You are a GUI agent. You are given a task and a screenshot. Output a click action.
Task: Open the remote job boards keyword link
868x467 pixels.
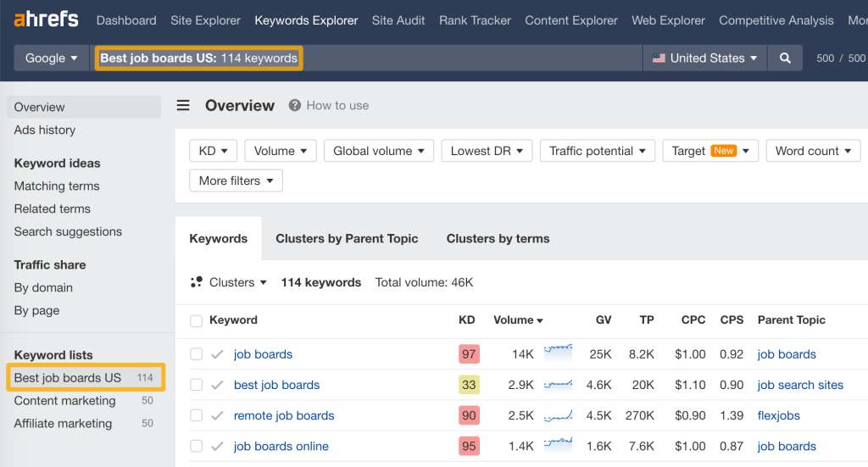[284, 415]
